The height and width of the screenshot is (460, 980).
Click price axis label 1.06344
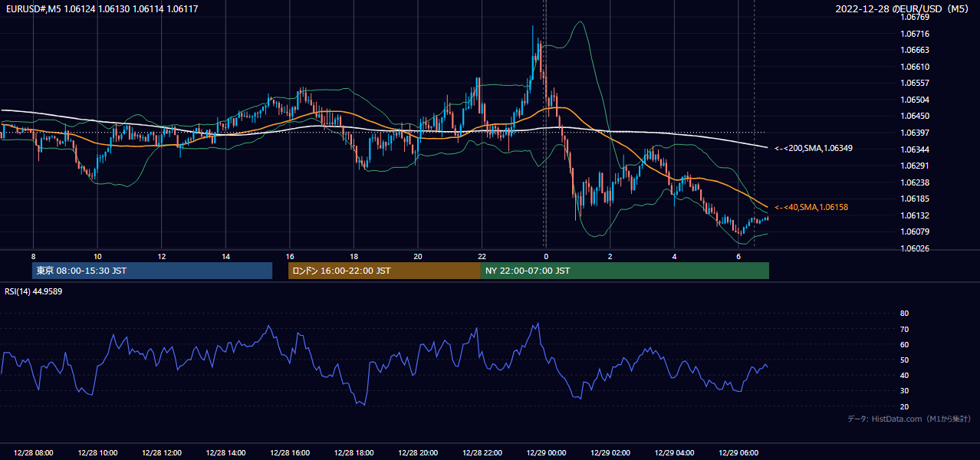pyautogui.click(x=916, y=149)
